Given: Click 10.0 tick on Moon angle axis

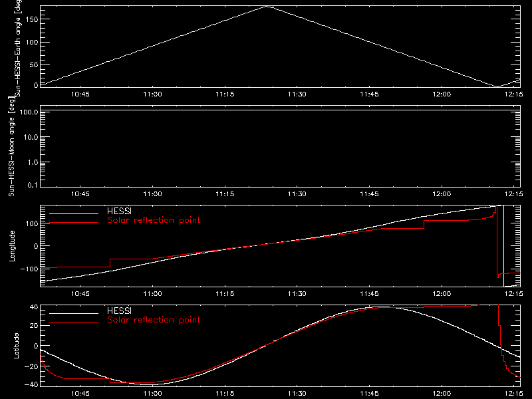Looking at the screenshot, I should [x=31, y=137].
